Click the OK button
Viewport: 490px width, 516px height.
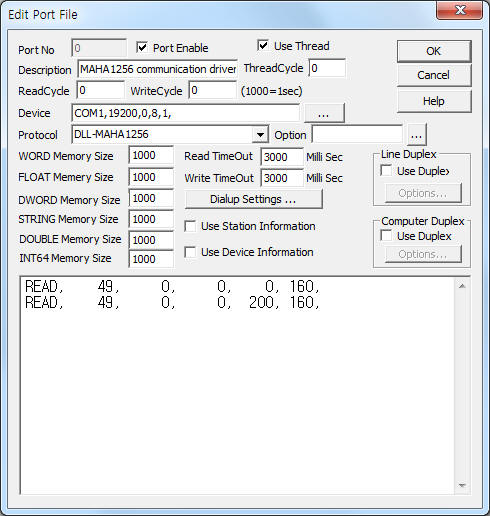[434, 51]
